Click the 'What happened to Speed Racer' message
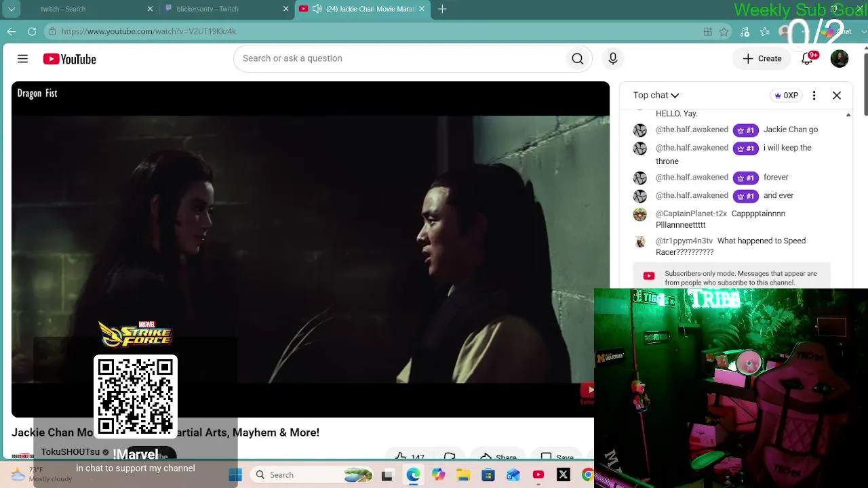868x488 pixels. click(x=731, y=246)
